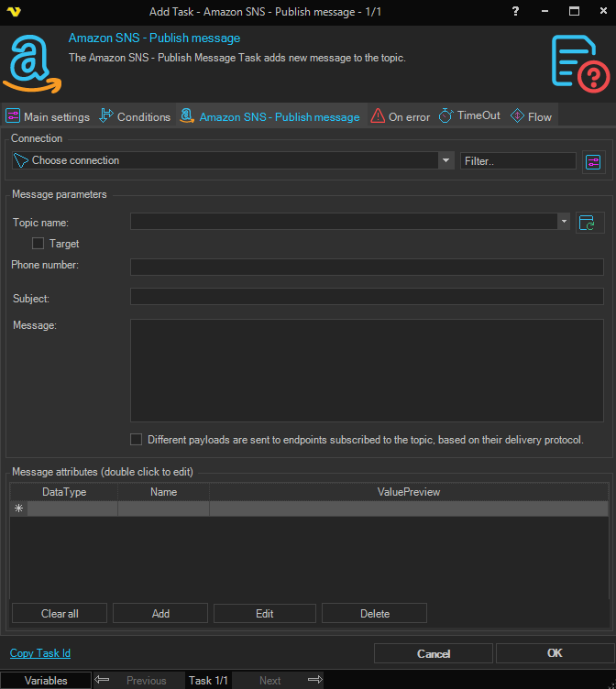Click the Copy Task Id link

tap(40, 653)
